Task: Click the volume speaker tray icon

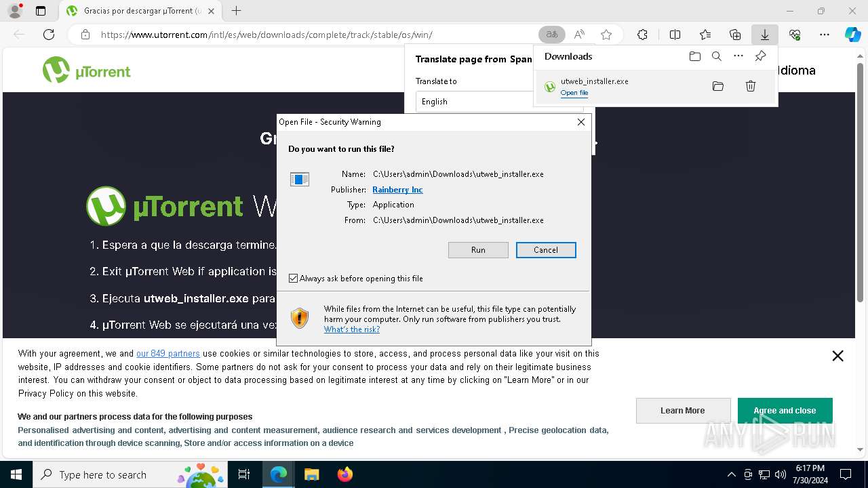Action: click(781, 474)
